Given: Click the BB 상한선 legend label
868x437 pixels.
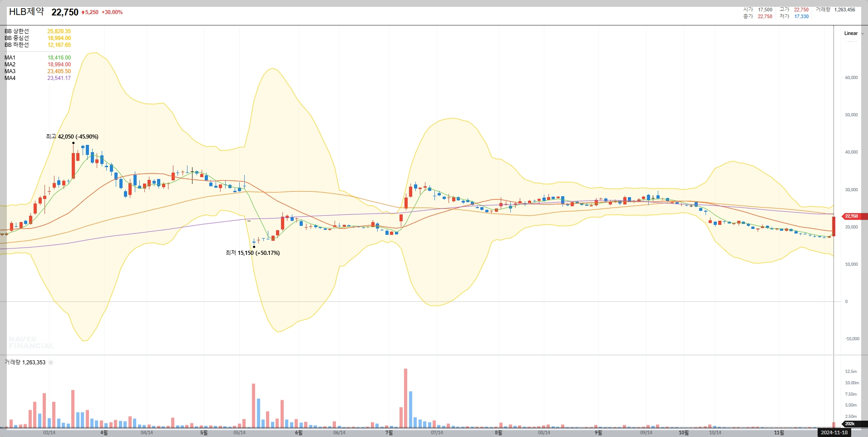Looking at the screenshot, I should coord(17,31).
